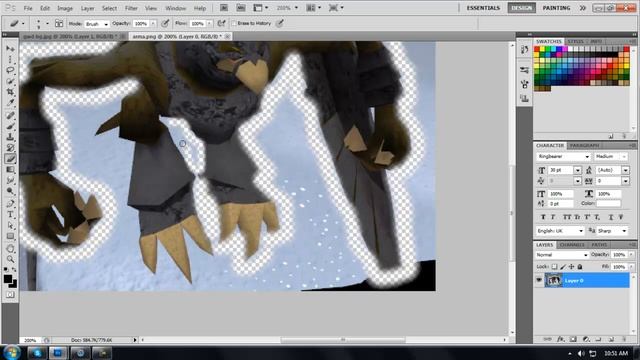Select the Dodge tool
640x360 pixels.
tap(10, 191)
